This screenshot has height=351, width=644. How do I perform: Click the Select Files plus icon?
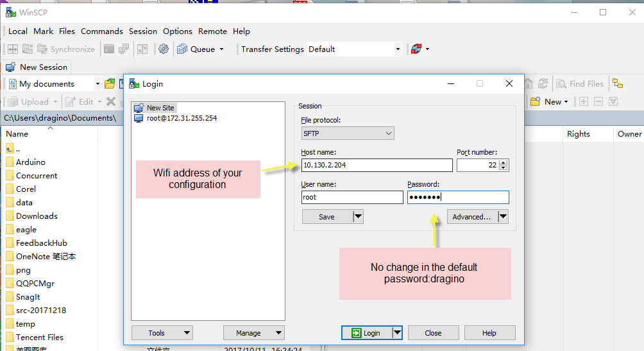pos(584,101)
